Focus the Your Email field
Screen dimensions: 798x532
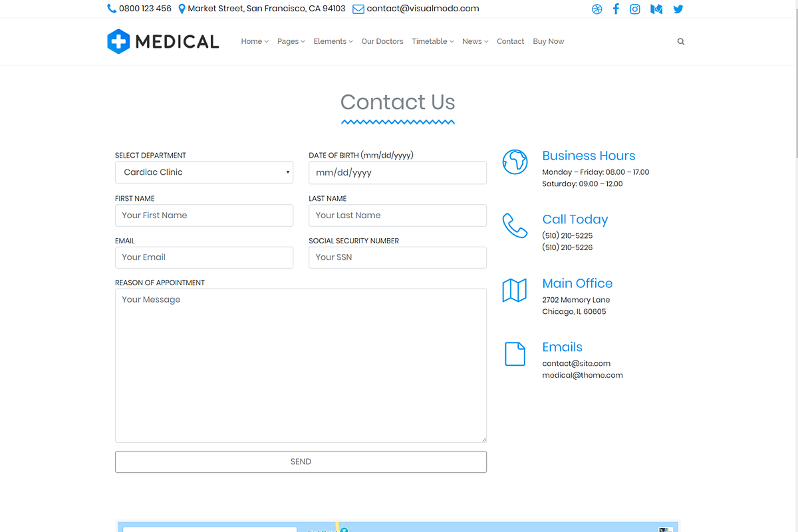pos(204,257)
